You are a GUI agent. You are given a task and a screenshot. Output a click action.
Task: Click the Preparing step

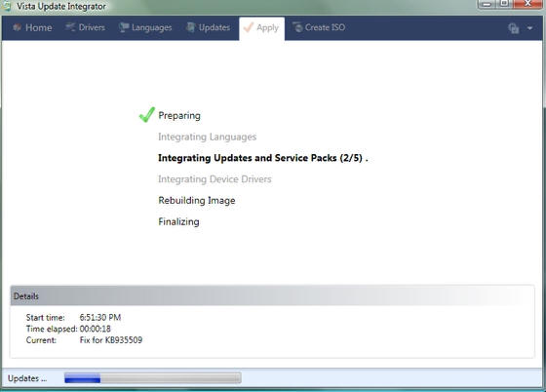pos(179,116)
